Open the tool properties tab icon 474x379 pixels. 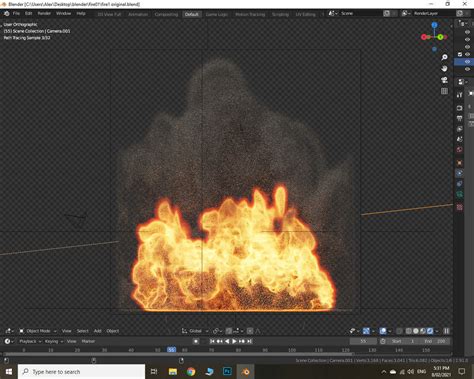pos(460,95)
